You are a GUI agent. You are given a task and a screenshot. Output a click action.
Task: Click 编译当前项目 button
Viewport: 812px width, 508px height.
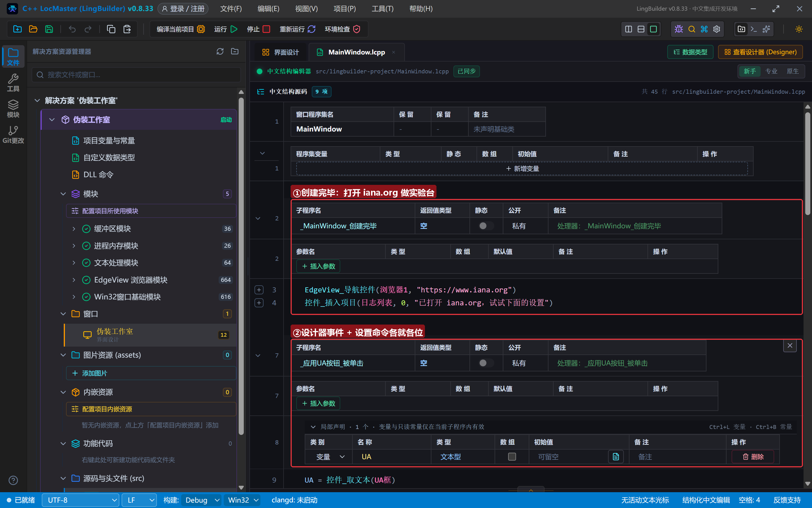(x=180, y=29)
